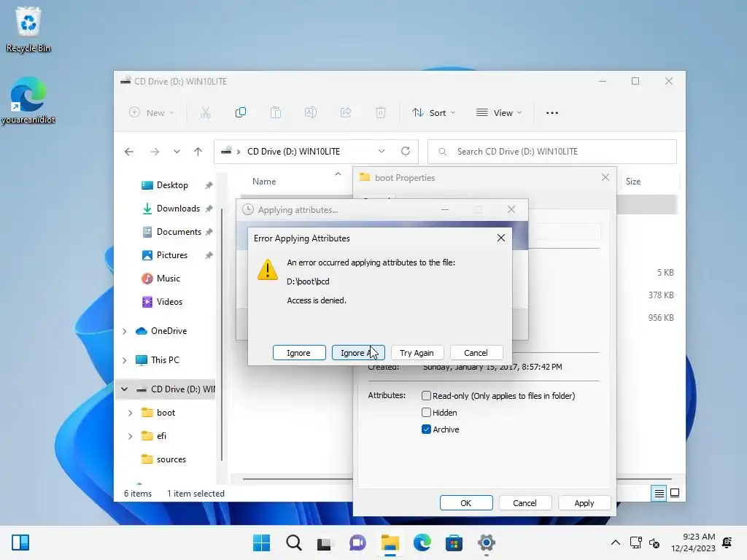Screen dimensions: 747x560
Task: Refresh the CD Drive folder view
Action: [406, 152]
